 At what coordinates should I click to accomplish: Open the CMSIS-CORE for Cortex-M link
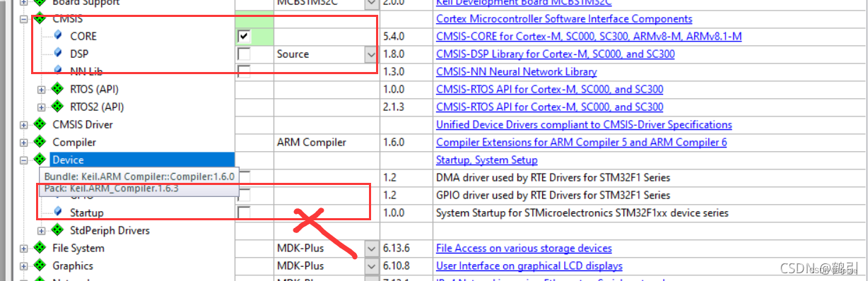[x=589, y=36]
